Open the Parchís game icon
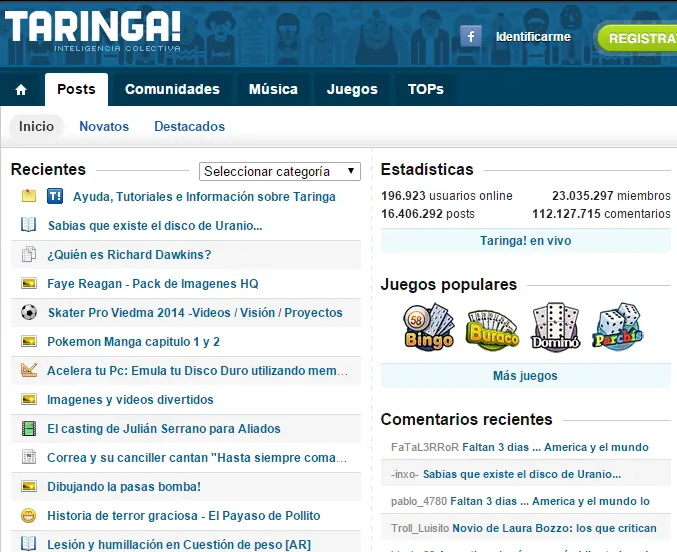 pyautogui.click(x=617, y=327)
